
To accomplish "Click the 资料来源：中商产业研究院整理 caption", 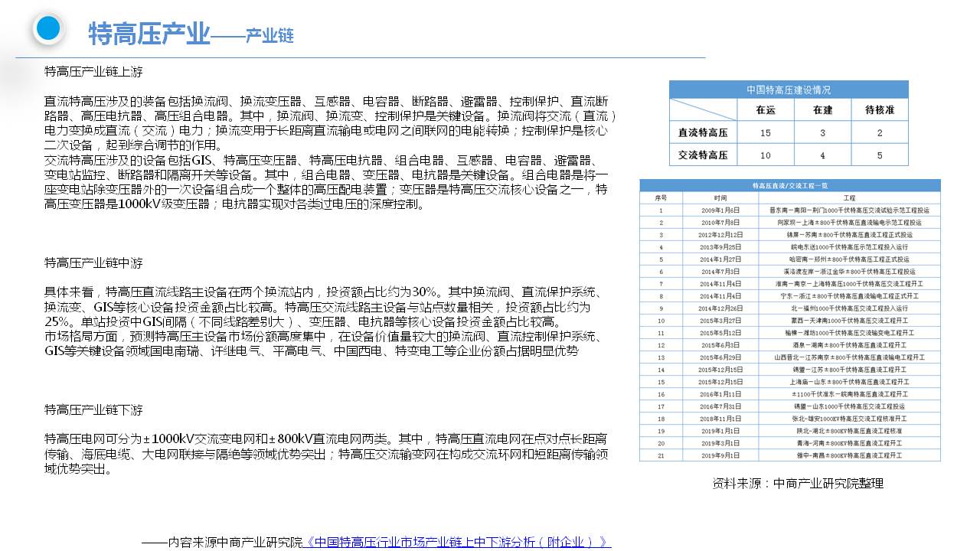I will click(797, 483).
